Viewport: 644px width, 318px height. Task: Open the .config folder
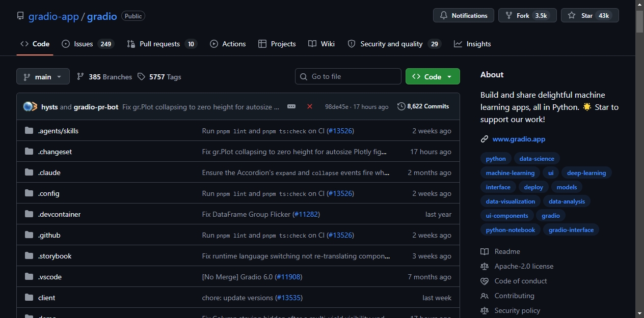pos(49,193)
